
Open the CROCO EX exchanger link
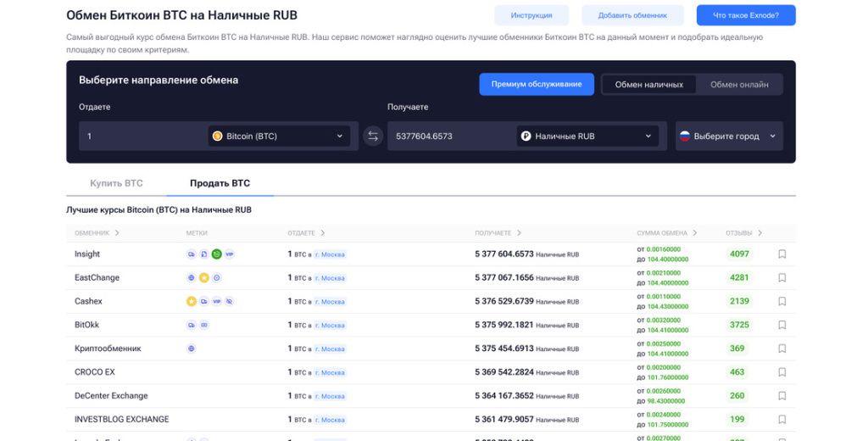95,372
